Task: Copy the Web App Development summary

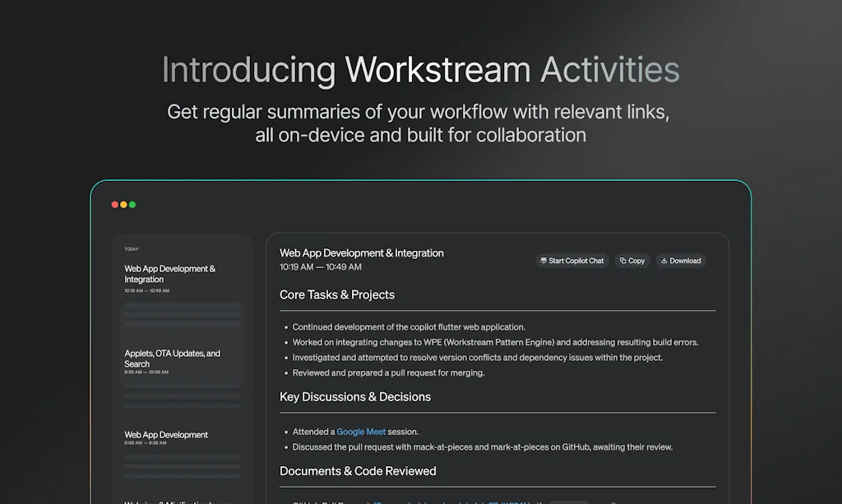Action: pos(631,261)
